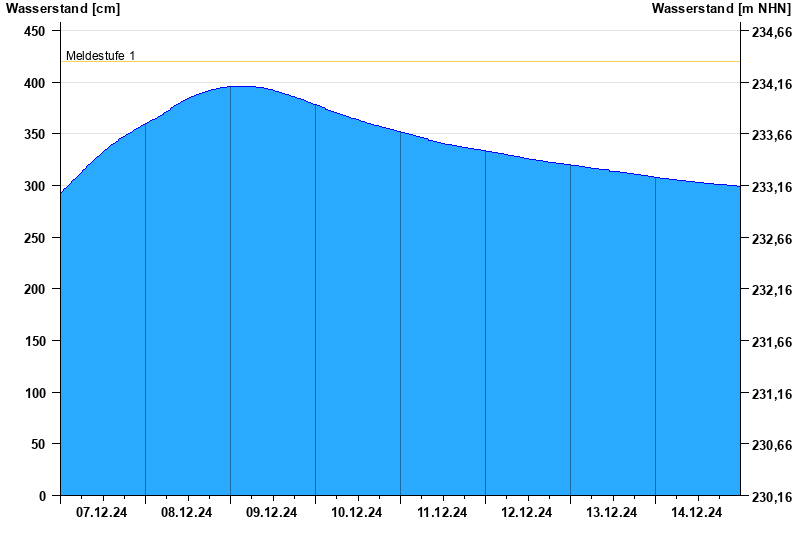This screenshot has height=550, width=800.
Task: Click the 230,16 value on right axis
Action: pyautogui.click(x=772, y=496)
